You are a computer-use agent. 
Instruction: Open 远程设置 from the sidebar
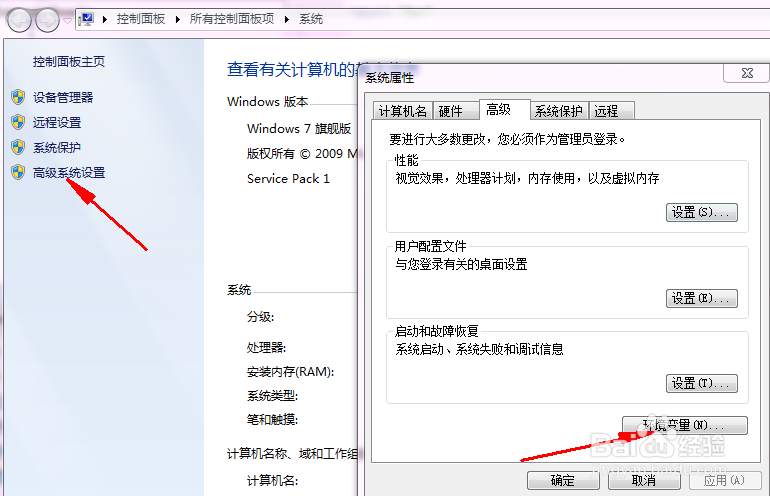[57, 122]
